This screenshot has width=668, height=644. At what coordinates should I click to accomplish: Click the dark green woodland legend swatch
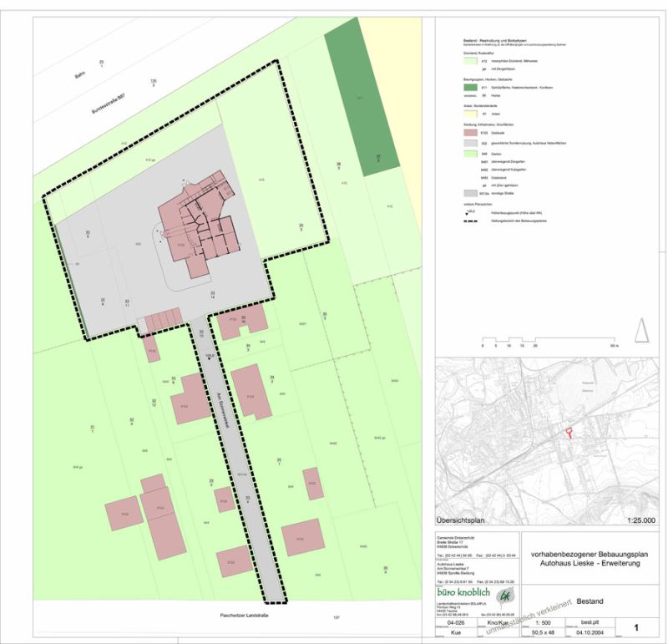click(x=470, y=88)
